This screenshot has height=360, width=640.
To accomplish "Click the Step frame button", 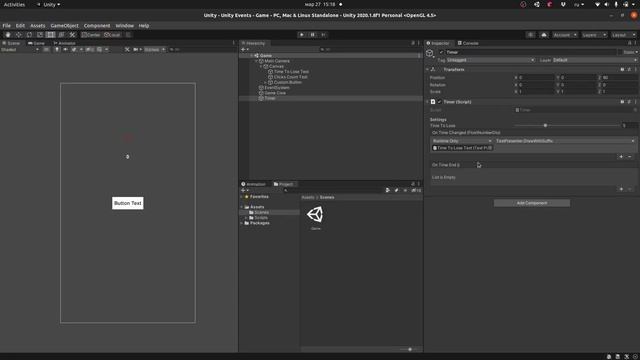I will pyautogui.click(x=323, y=35).
